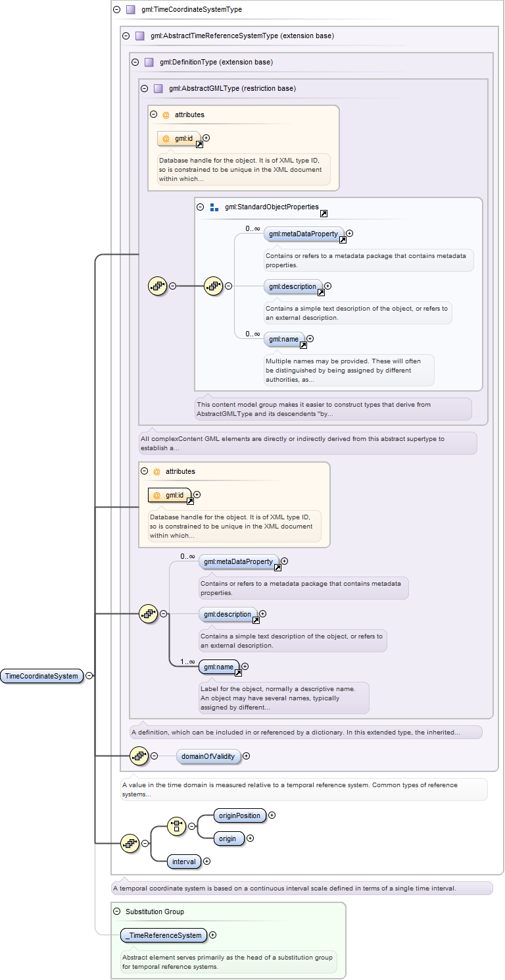Follow the reference arrow on DefinitionType's gml:metaDataProperty
Image resolution: width=505 pixels, height=980 pixels.
[x=277, y=568]
